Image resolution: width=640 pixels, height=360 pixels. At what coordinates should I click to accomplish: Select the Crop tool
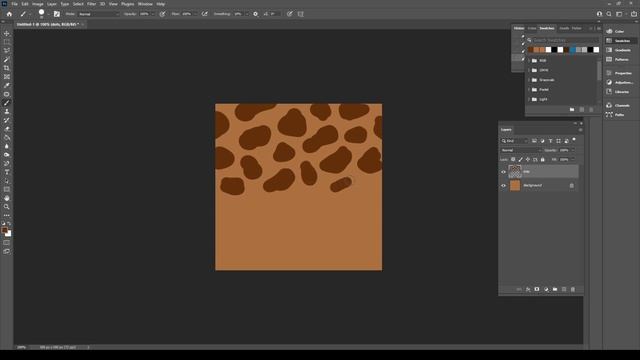click(7, 68)
